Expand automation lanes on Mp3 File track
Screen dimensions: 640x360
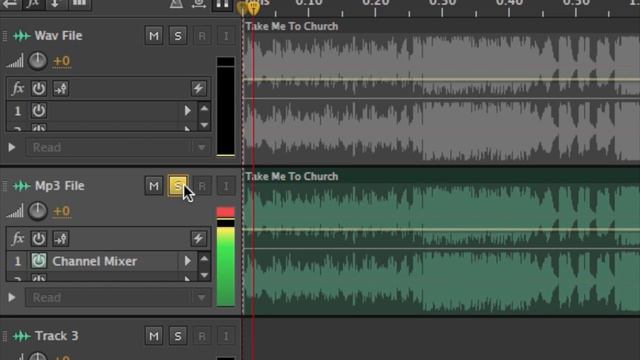point(12,297)
